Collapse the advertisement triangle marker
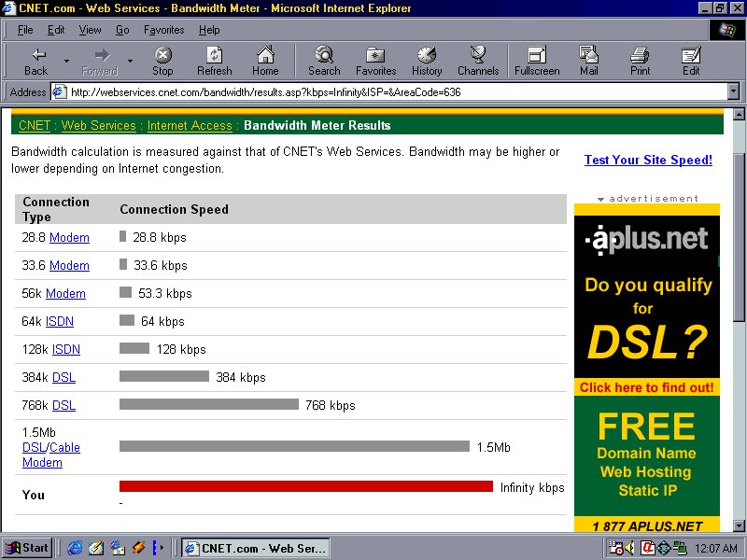747x560 pixels. tap(600, 199)
